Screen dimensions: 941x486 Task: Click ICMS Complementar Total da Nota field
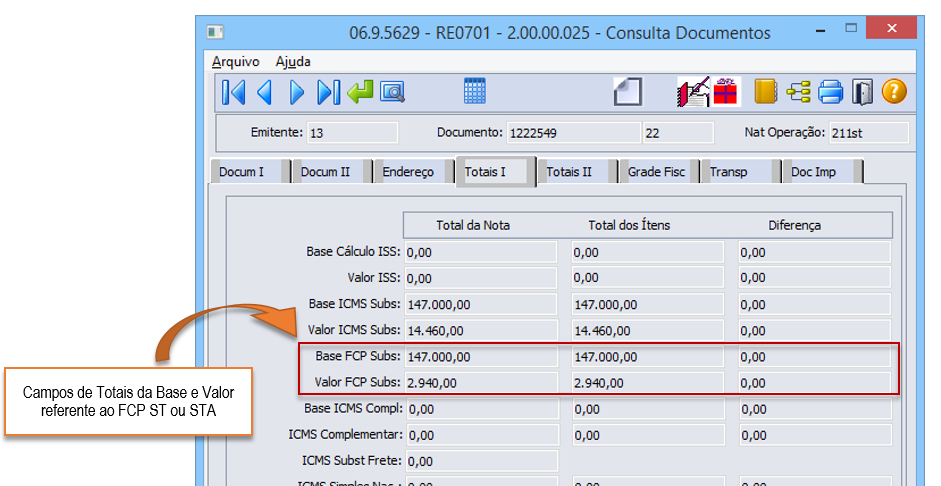pyautogui.click(x=482, y=434)
